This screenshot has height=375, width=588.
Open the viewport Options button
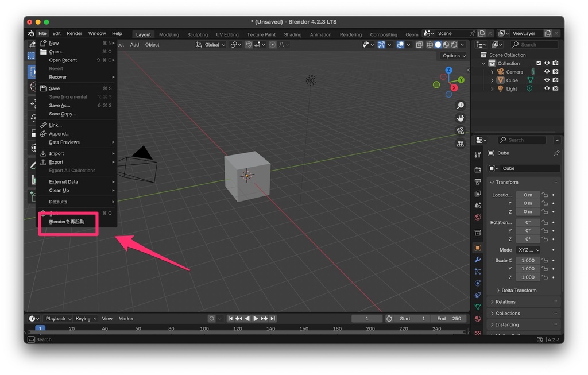tap(453, 56)
